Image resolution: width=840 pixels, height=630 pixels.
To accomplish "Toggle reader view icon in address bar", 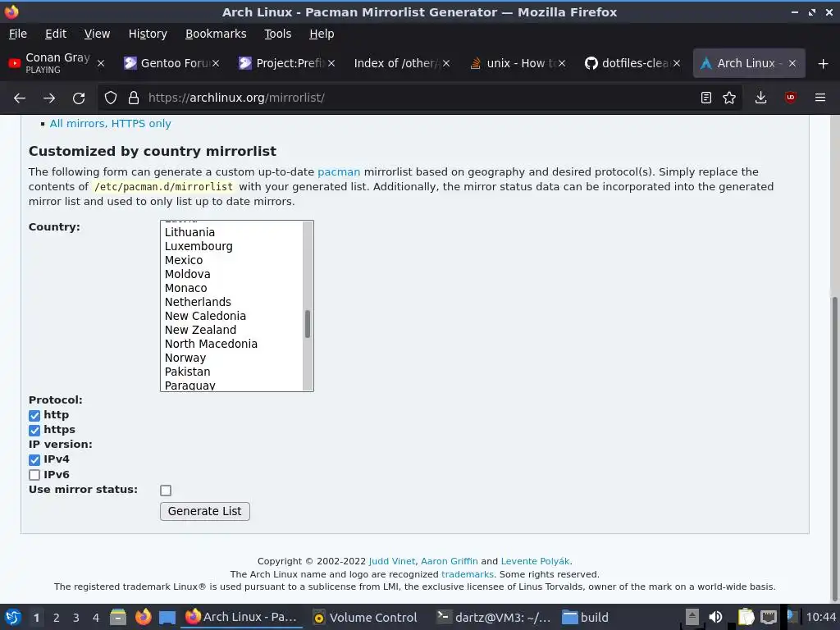I will pos(706,98).
